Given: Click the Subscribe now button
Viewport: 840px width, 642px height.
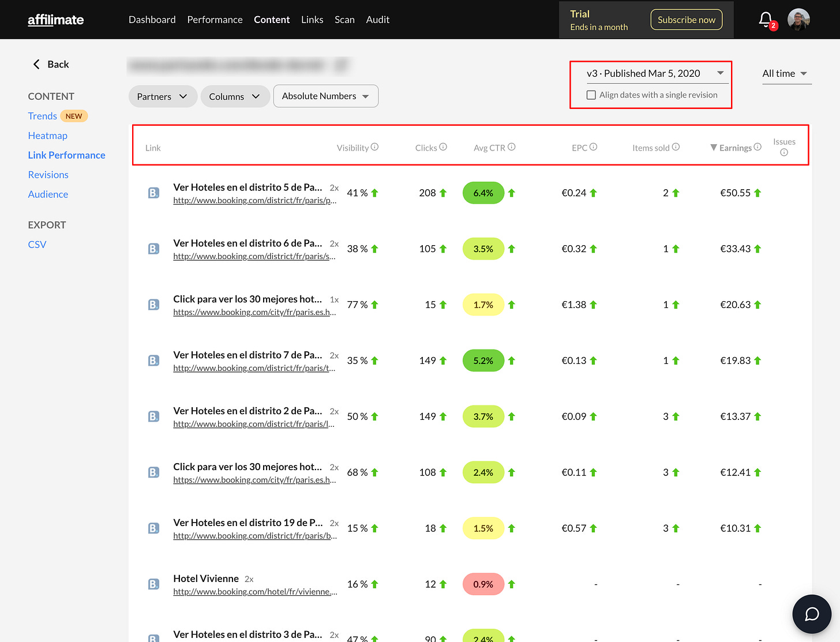Looking at the screenshot, I should [687, 20].
